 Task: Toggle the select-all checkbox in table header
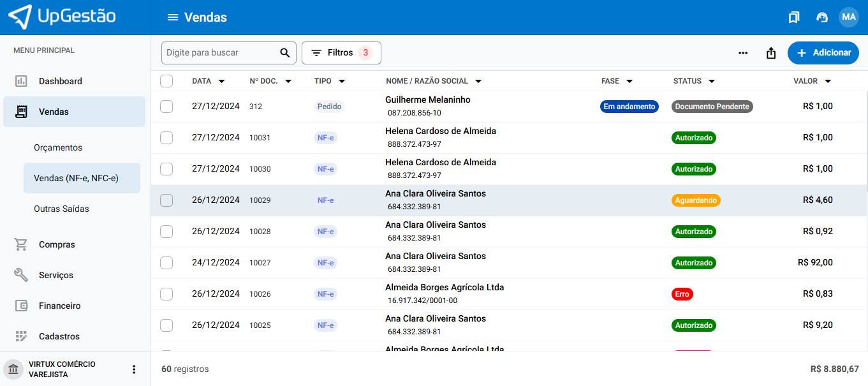(166, 81)
